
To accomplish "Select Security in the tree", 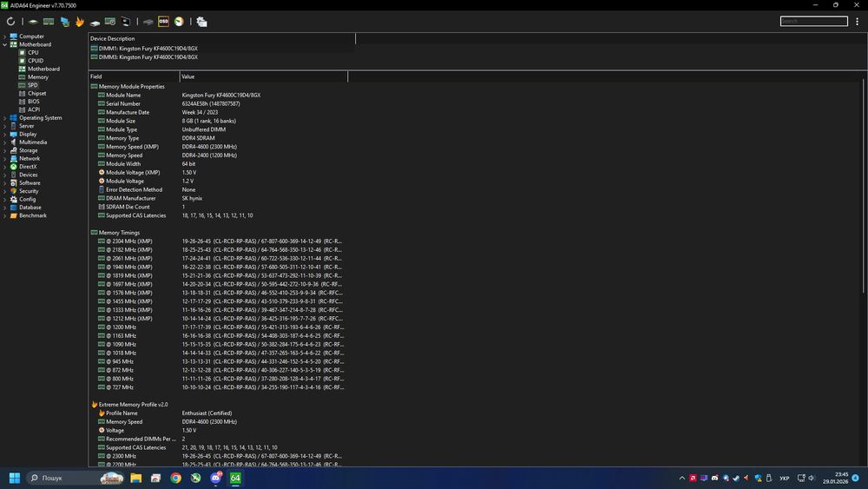I will [24, 191].
